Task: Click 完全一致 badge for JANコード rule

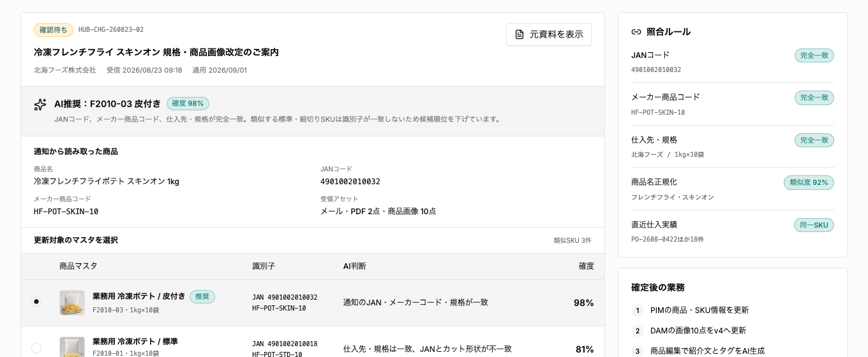Action: point(814,55)
